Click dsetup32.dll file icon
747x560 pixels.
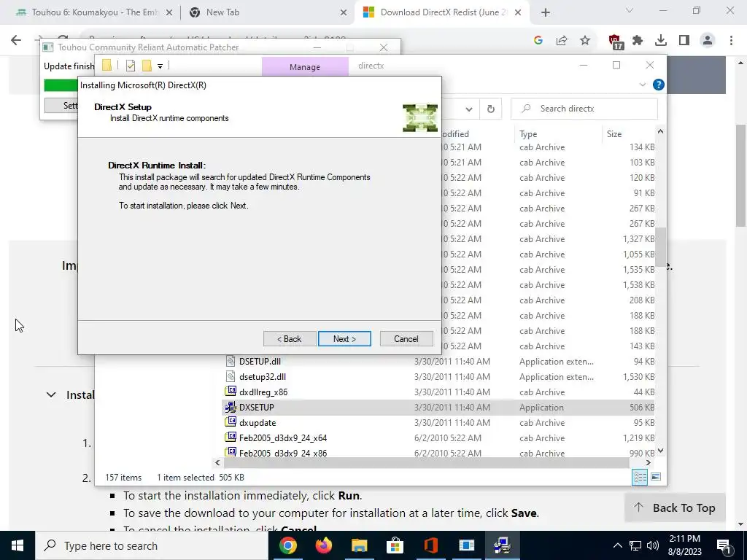click(231, 376)
